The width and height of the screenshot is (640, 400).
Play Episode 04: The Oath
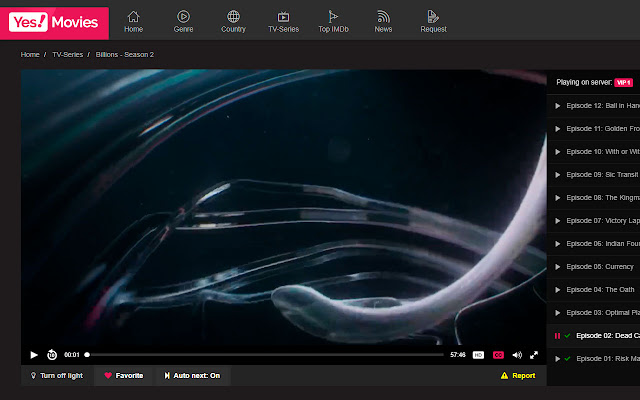pyautogui.click(x=593, y=290)
